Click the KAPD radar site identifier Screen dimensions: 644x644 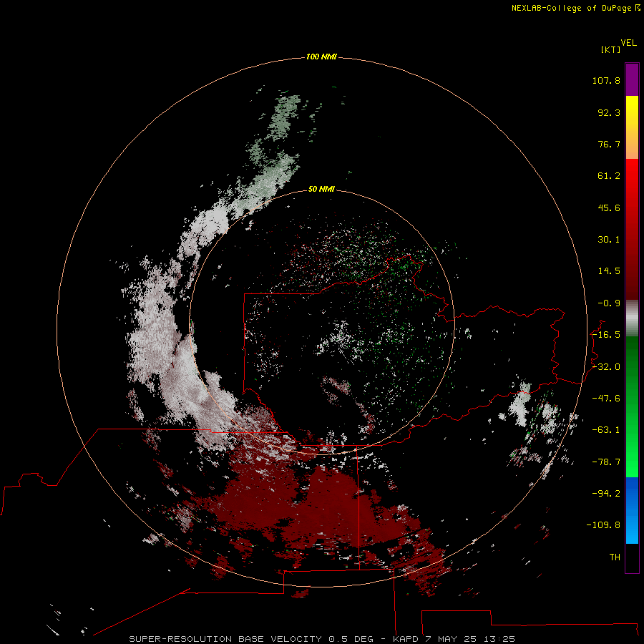[x=406, y=639]
